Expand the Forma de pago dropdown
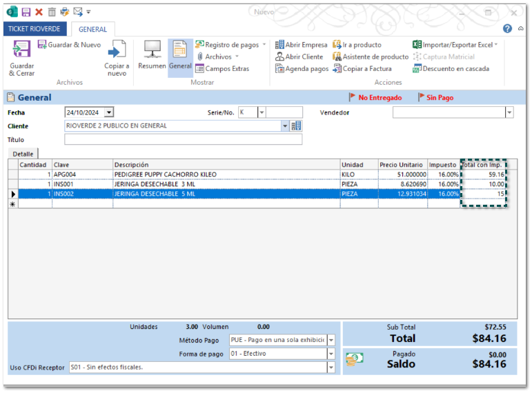Image resolution: width=532 pixels, height=393 pixels. (331, 354)
